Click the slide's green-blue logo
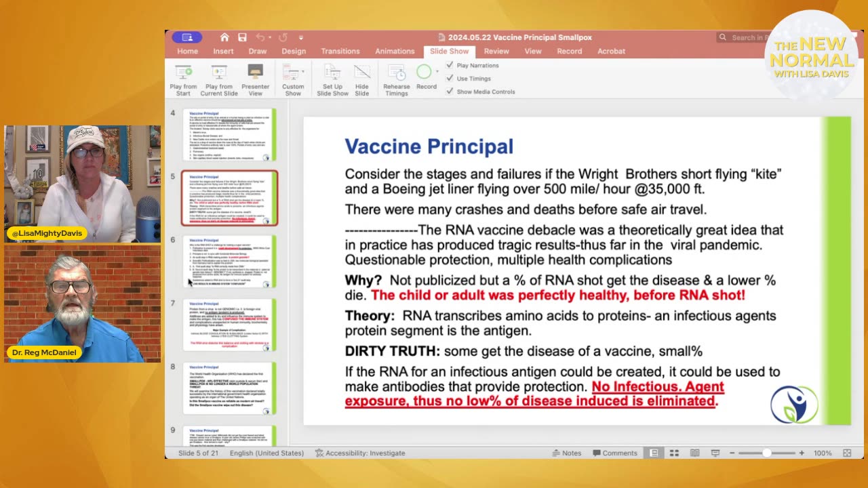The height and width of the screenshot is (488, 868). pyautogui.click(x=794, y=405)
